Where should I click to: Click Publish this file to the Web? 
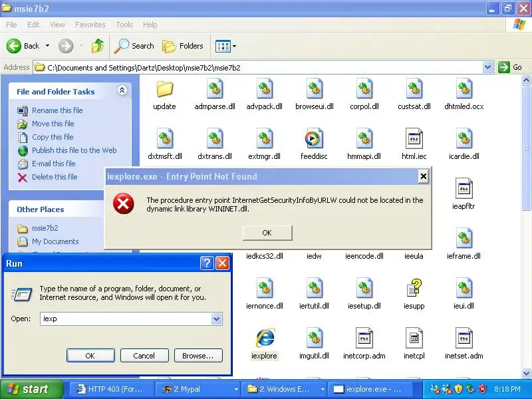click(x=74, y=150)
